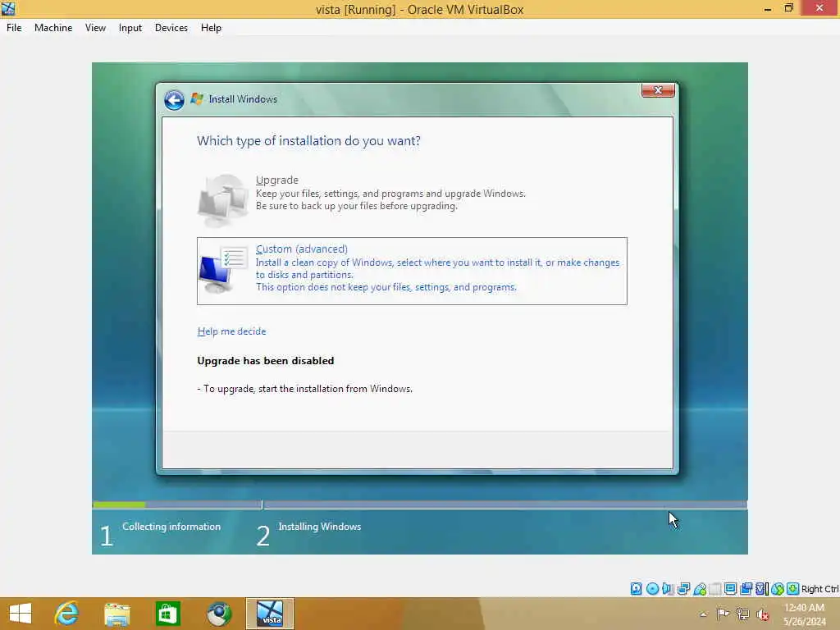The height and width of the screenshot is (630, 840).
Task: Click the VirtualBox recording indicator icon
Action: (746, 589)
